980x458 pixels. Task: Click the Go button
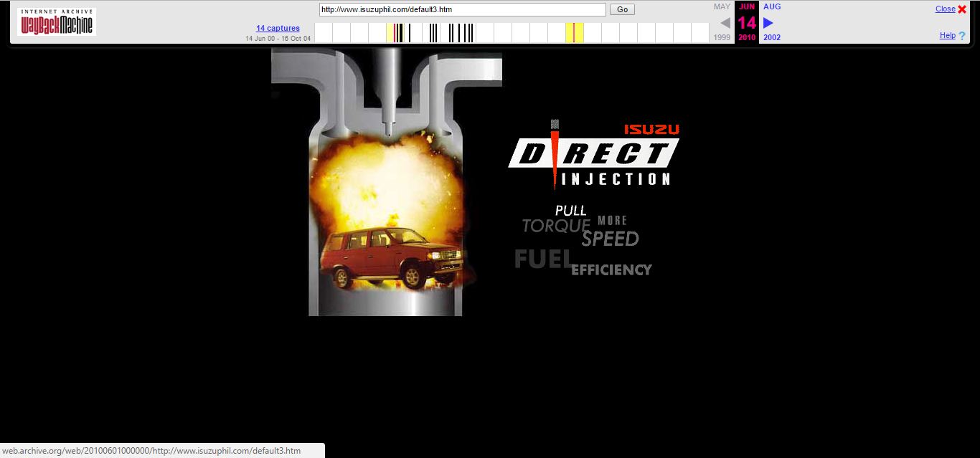(x=622, y=9)
